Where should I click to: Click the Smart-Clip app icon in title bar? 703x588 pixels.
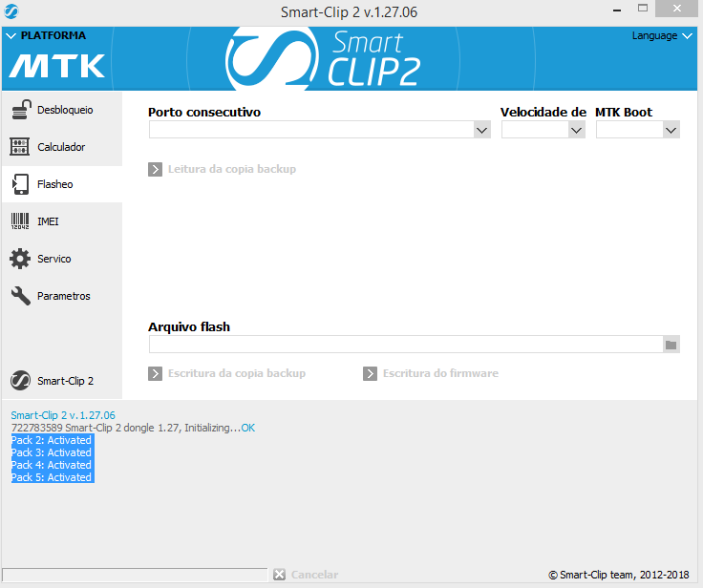click(11, 11)
